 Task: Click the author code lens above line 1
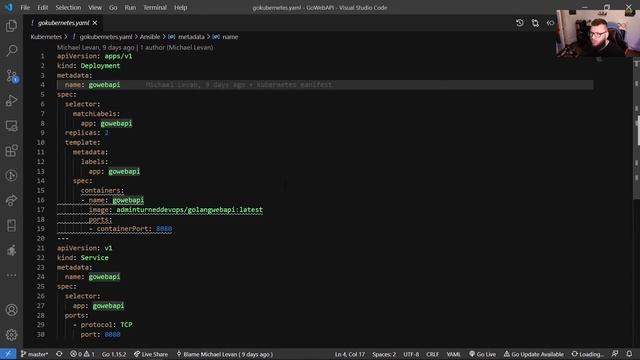click(x=135, y=47)
